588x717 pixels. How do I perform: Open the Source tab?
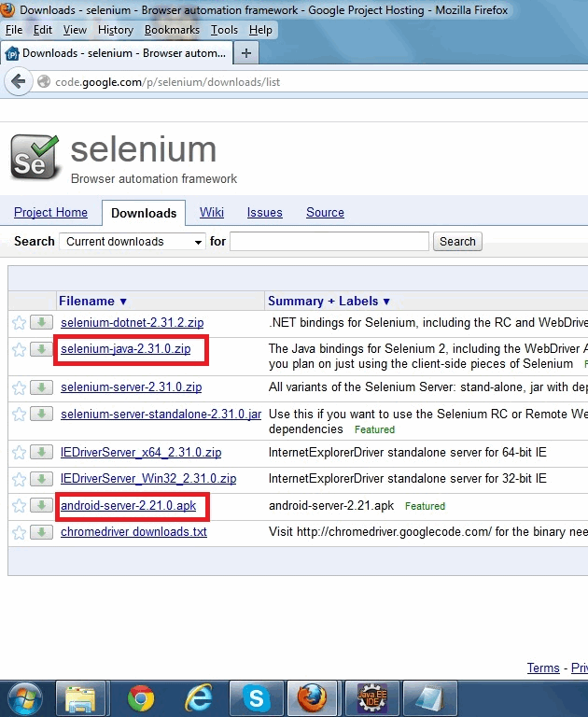coord(325,212)
